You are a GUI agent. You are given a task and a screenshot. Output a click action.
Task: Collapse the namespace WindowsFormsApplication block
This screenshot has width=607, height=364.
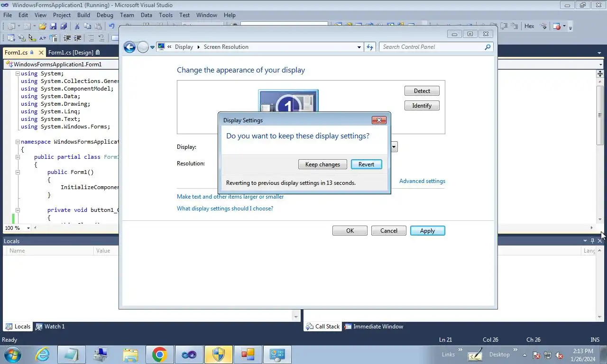pyautogui.click(x=18, y=142)
